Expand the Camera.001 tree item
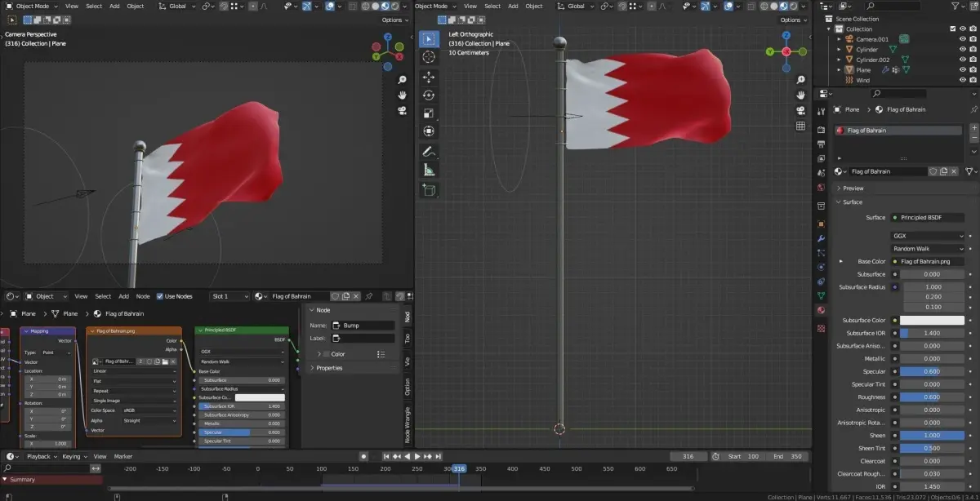This screenshot has width=980, height=501. pyautogui.click(x=839, y=39)
